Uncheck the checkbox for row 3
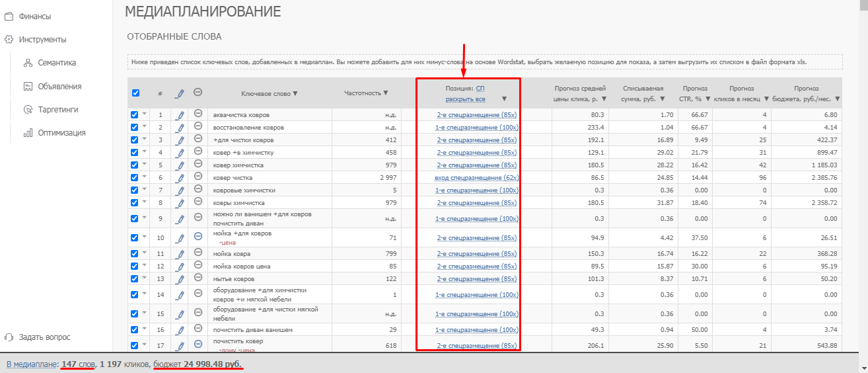Viewport: 868px width, 373px height. pos(135,140)
